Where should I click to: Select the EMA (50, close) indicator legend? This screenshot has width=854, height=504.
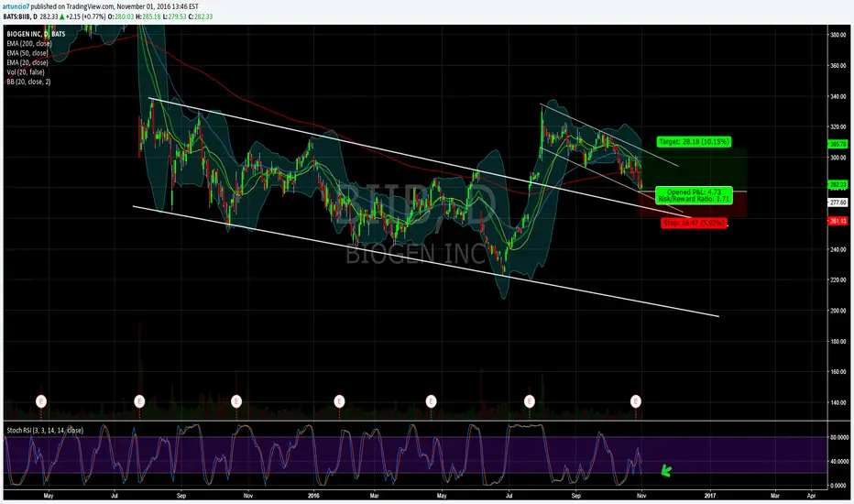click(x=27, y=53)
